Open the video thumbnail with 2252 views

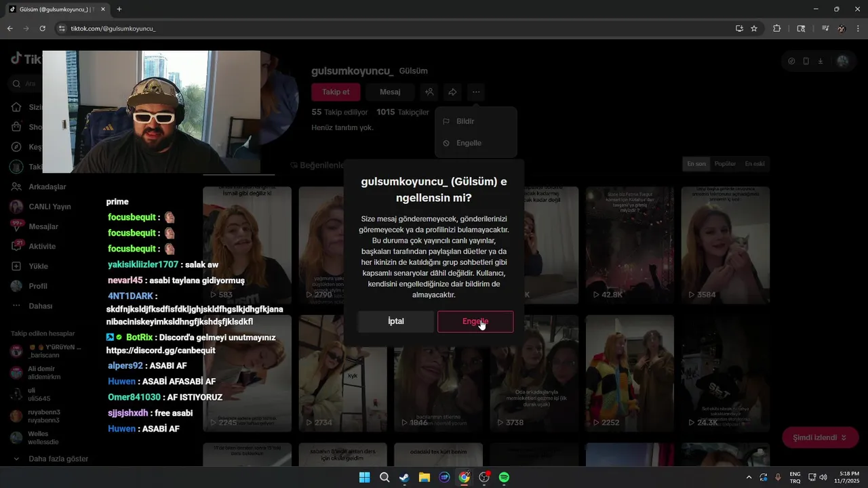tap(629, 373)
